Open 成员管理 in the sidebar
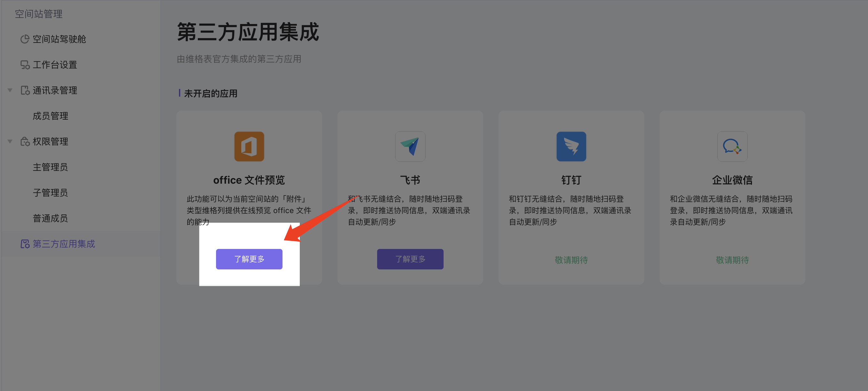This screenshot has width=868, height=391. (x=50, y=116)
